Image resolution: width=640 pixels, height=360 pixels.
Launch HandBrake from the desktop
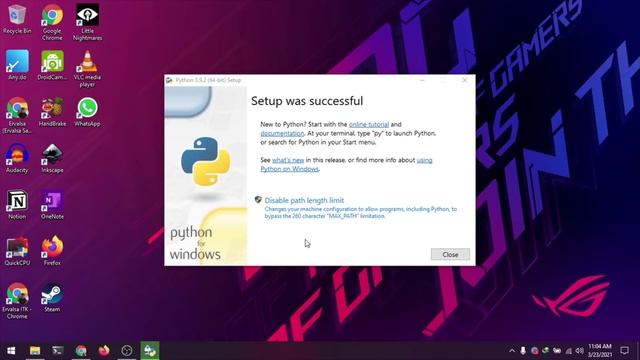(x=52, y=112)
